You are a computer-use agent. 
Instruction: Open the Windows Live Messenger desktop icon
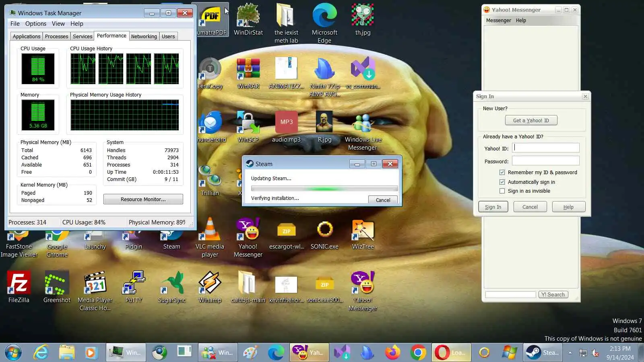(363, 130)
